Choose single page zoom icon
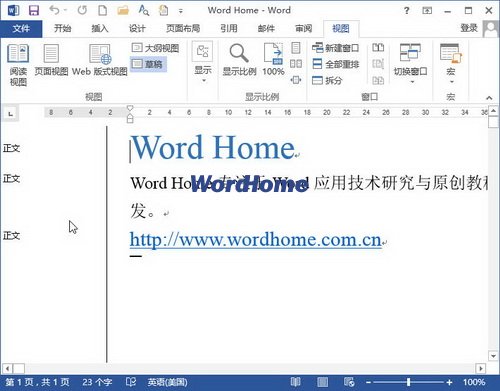 tap(296, 48)
